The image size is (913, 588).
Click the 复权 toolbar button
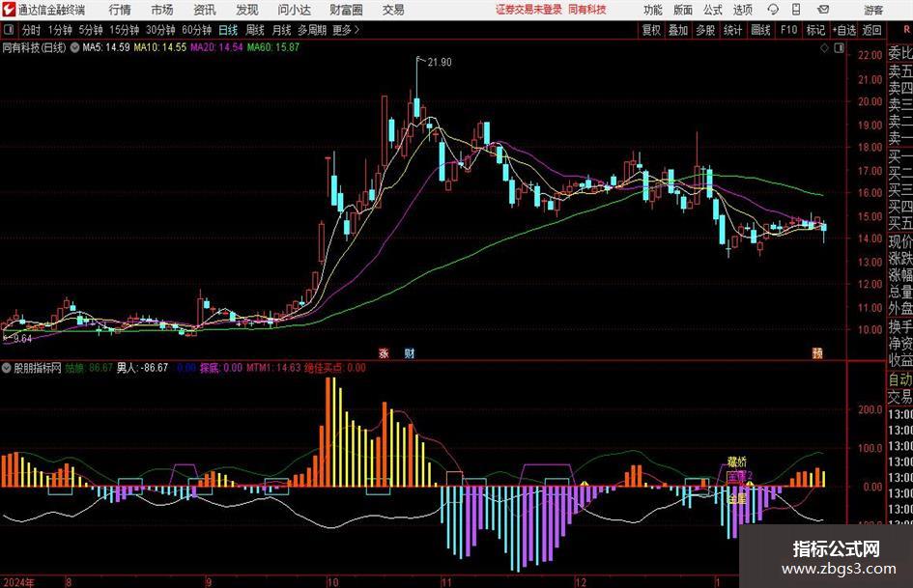tap(651, 30)
